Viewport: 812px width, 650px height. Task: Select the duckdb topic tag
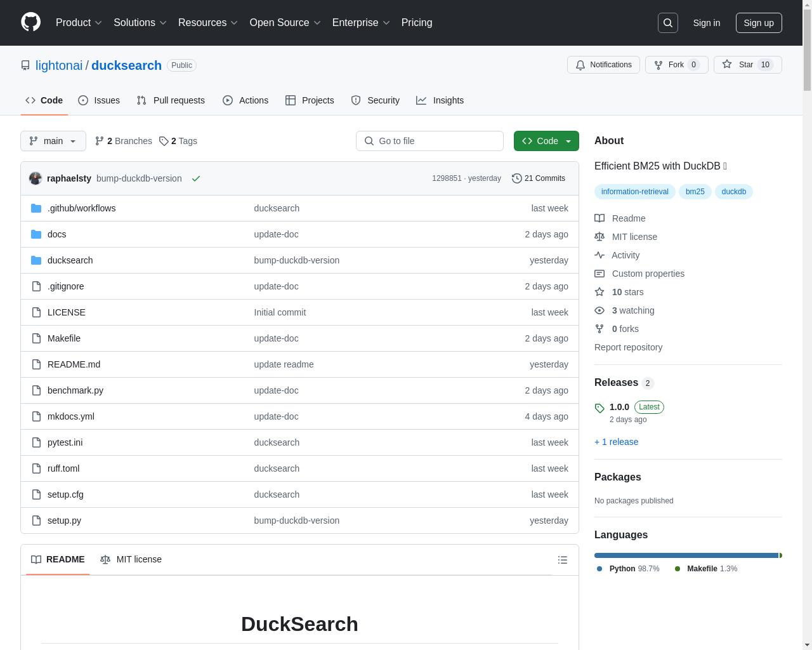tap(733, 192)
